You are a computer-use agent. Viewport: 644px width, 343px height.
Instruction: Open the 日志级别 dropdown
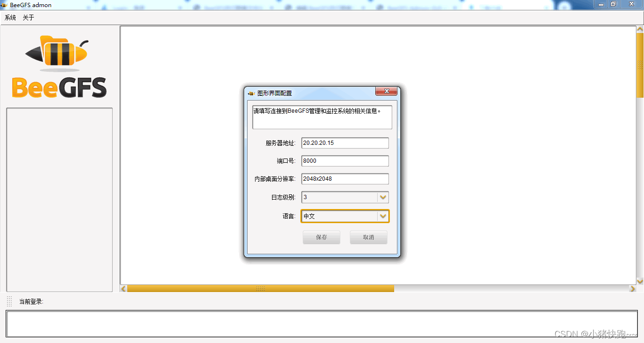pos(383,197)
